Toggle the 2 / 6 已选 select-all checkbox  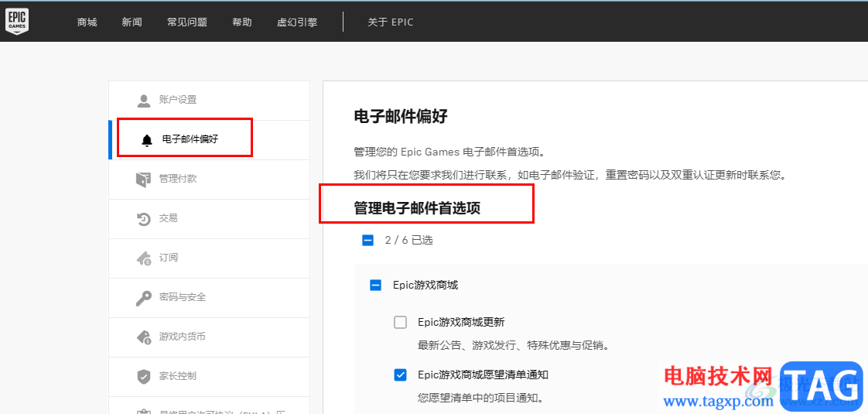(x=367, y=240)
